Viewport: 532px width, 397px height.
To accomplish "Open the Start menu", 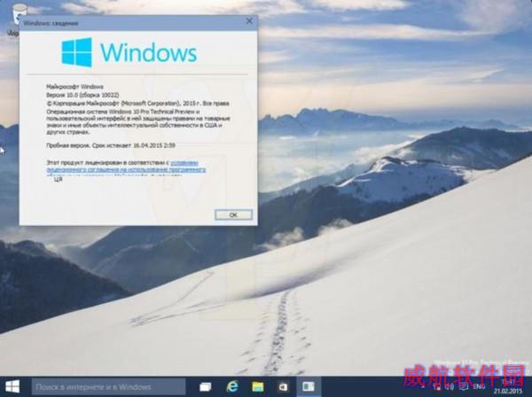I will pyautogui.click(x=12, y=386).
